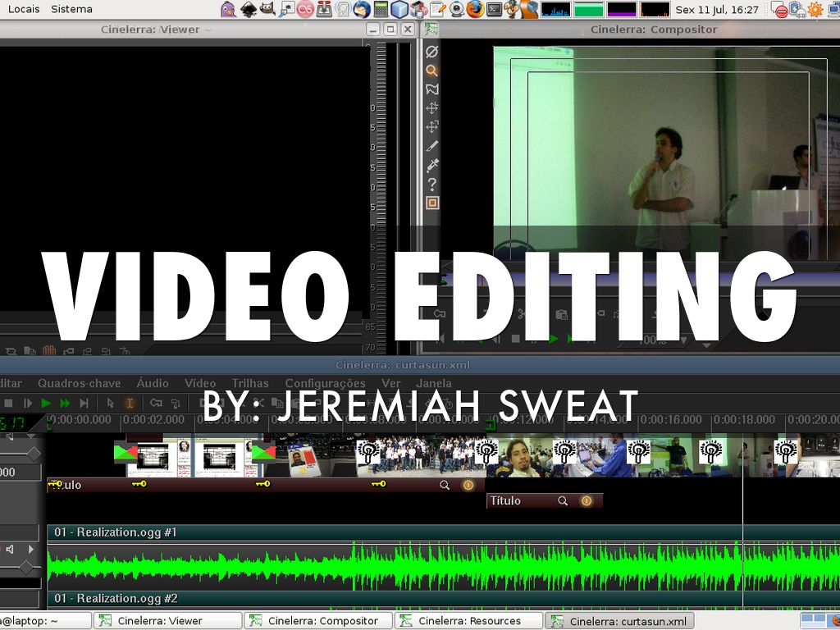Toggle the Título effect on/off button
840x630 pixels.
pyautogui.click(x=586, y=500)
